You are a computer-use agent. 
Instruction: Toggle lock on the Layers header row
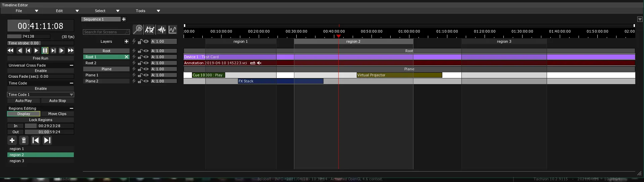(140, 41)
